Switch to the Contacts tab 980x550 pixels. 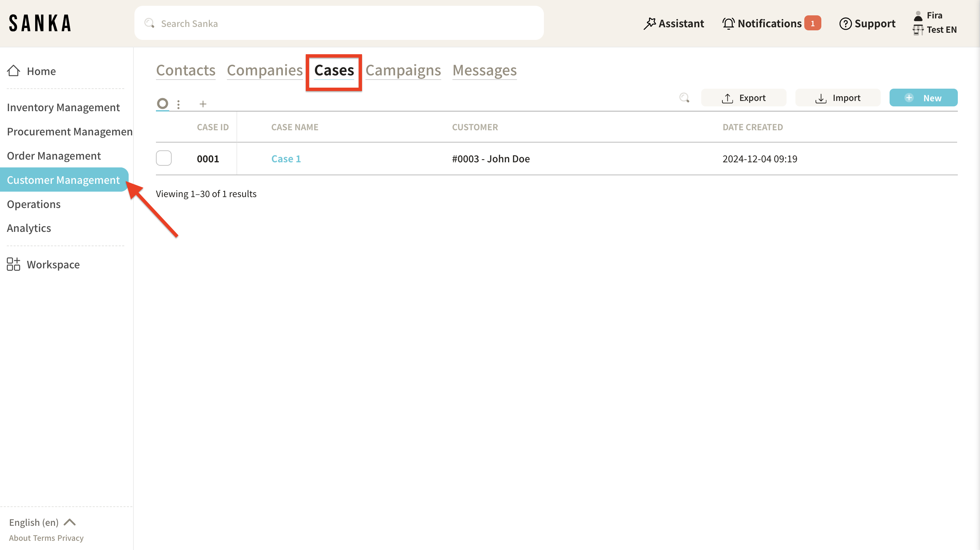pyautogui.click(x=186, y=70)
